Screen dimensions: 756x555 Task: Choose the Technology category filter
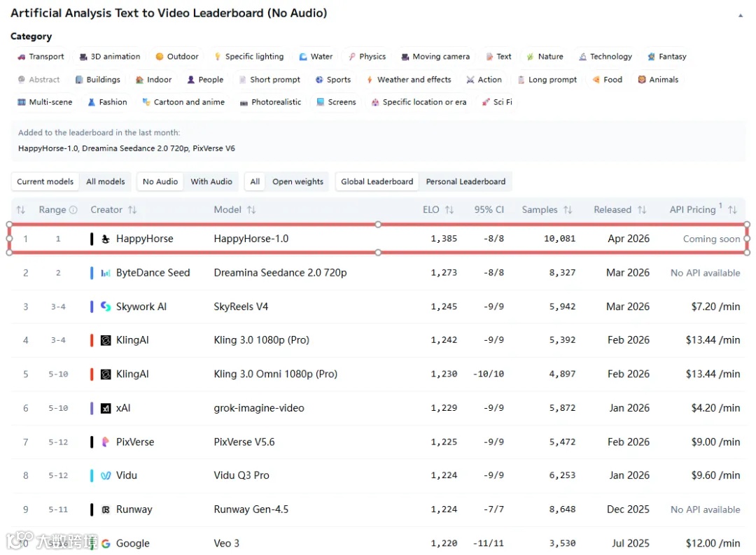pos(605,57)
